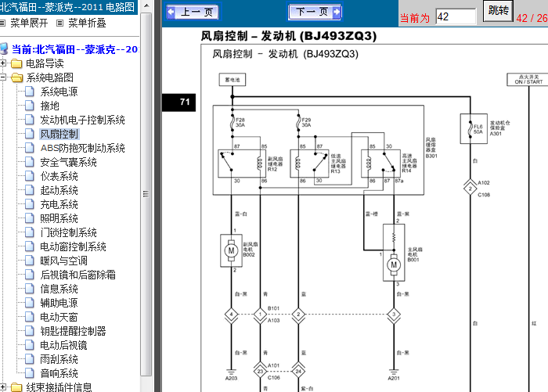Focus the current page number field
The height and width of the screenshot is (392, 548).
(x=456, y=16)
